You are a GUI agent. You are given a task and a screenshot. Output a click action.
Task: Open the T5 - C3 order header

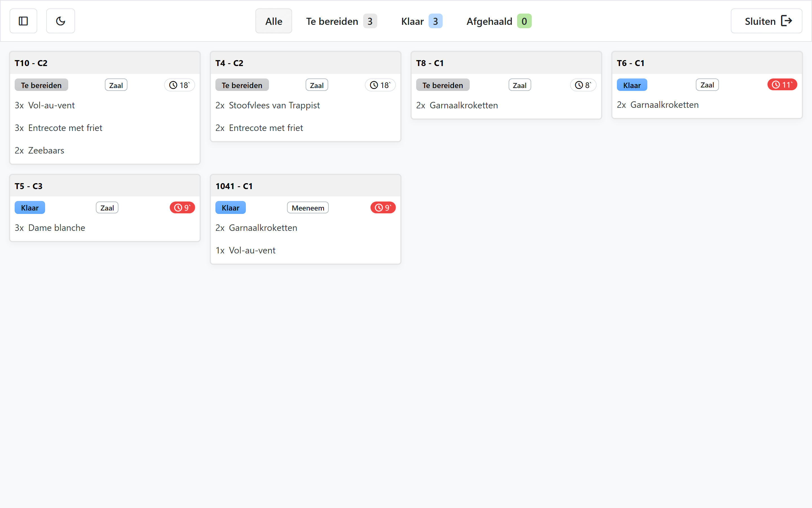[105, 185]
